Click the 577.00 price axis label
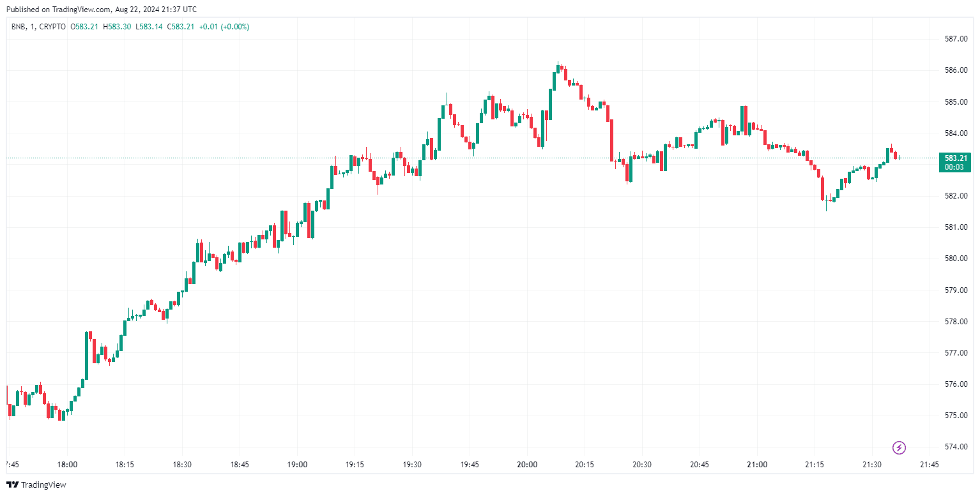 pyautogui.click(x=956, y=352)
